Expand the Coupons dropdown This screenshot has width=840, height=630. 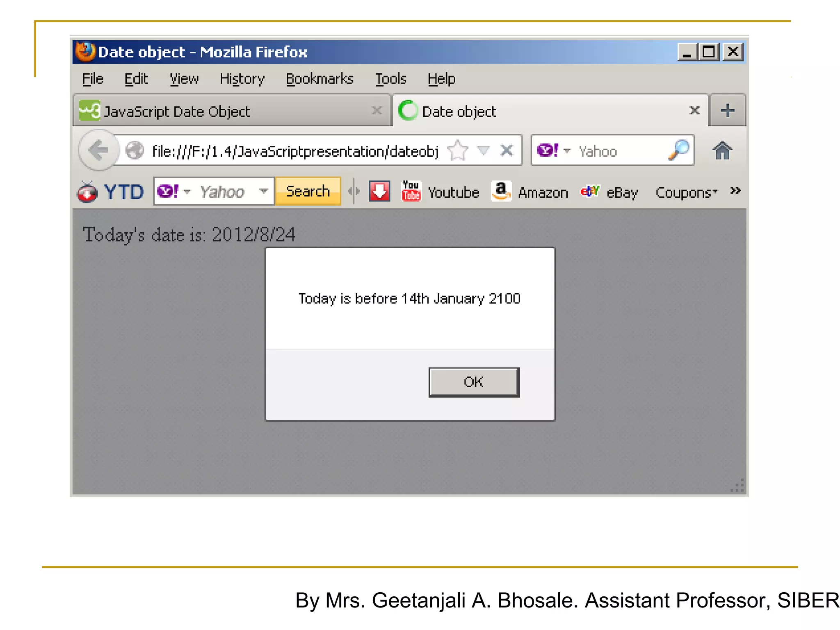point(687,192)
